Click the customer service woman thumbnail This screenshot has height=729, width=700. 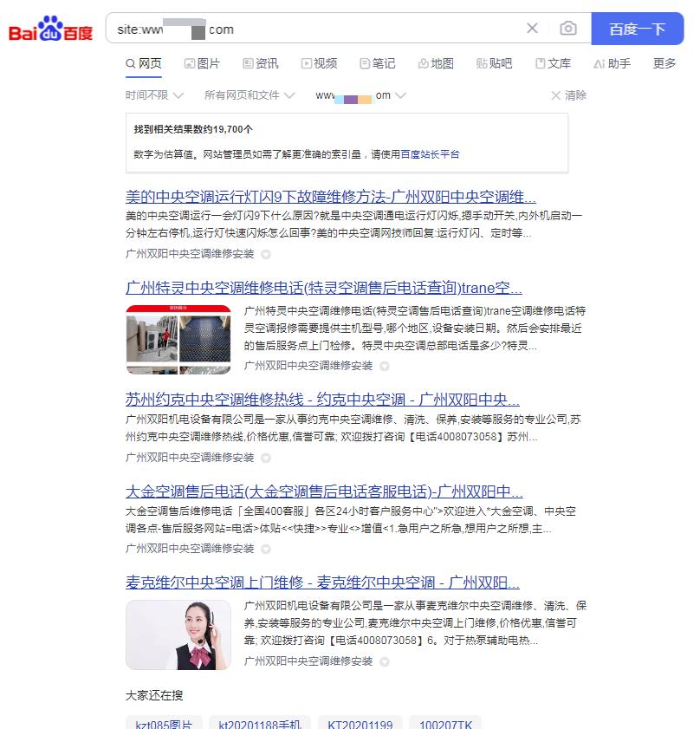(x=178, y=635)
